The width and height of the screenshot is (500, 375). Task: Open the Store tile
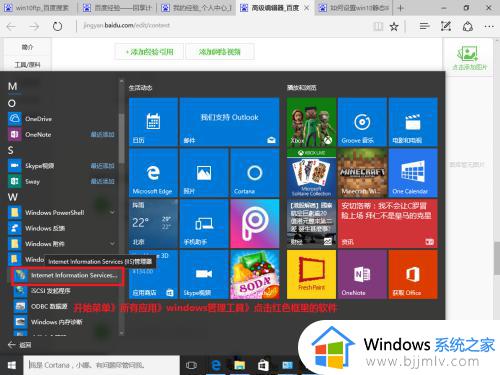pos(153,275)
